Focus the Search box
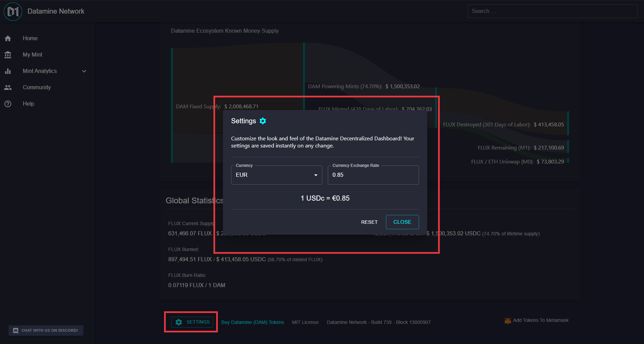The width and height of the screenshot is (644, 344). point(552,11)
